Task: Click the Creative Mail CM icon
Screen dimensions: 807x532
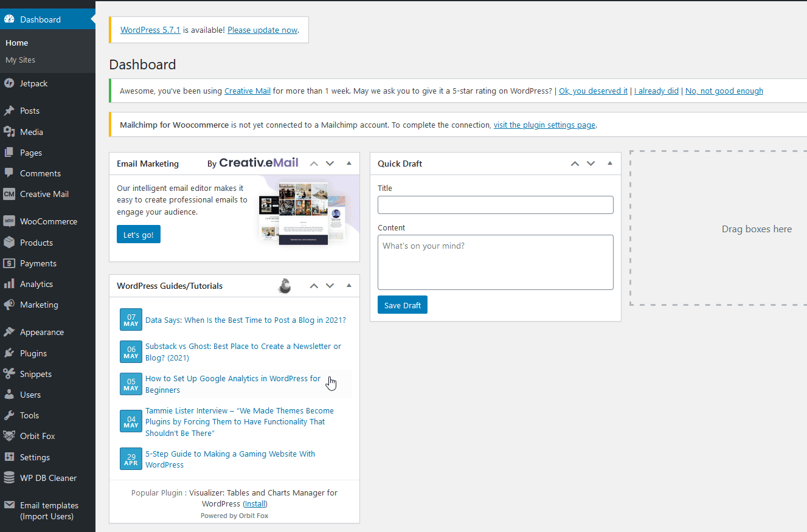Action: (x=9, y=194)
